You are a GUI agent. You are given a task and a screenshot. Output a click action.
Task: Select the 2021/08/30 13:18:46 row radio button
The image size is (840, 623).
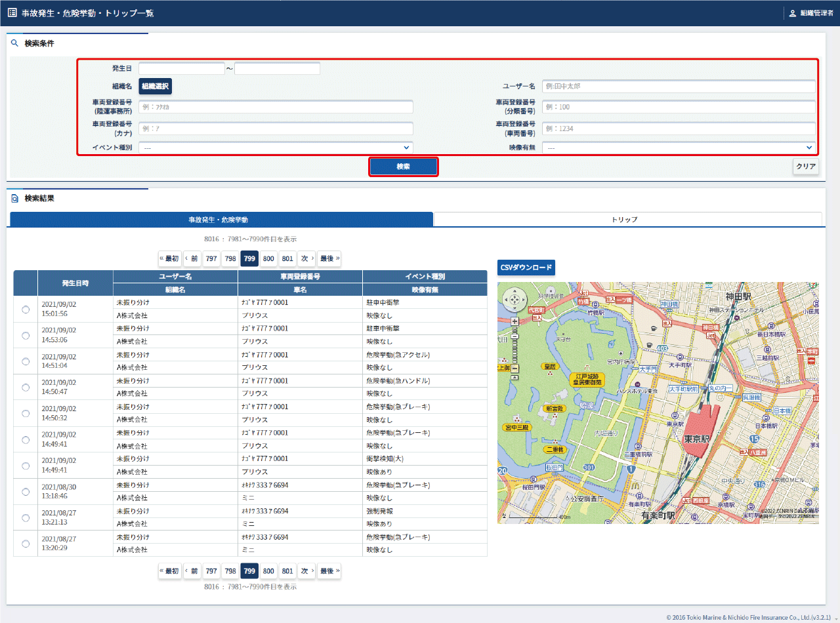[x=26, y=492]
